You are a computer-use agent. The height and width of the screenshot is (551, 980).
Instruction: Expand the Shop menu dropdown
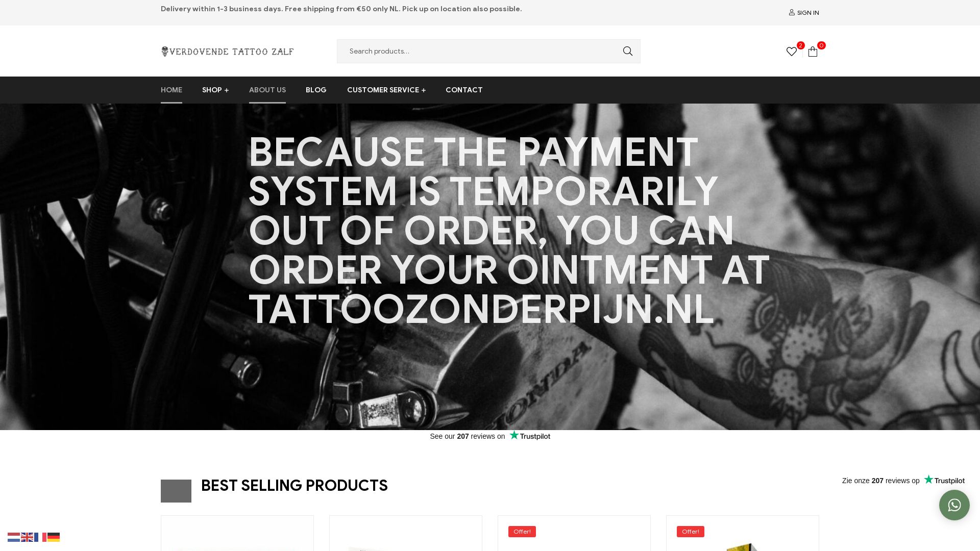[x=215, y=90]
